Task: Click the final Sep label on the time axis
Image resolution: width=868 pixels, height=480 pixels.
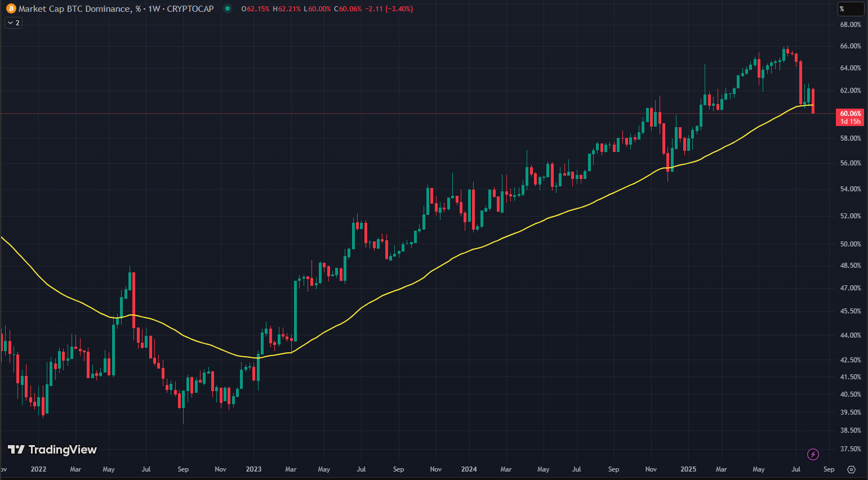Action: [829, 469]
